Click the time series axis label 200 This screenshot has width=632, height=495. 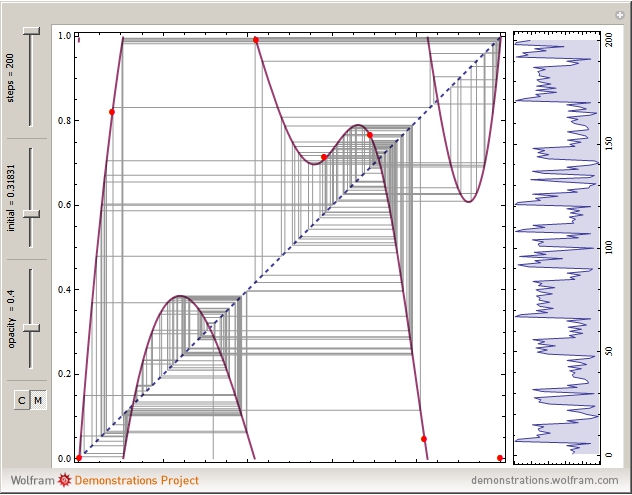pyautogui.click(x=609, y=40)
